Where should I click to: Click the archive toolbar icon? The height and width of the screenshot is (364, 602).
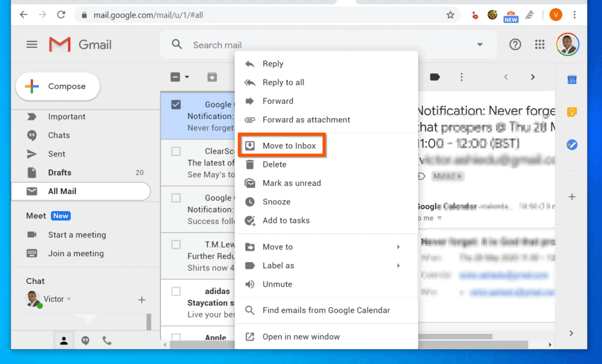click(x=212, y=77)
